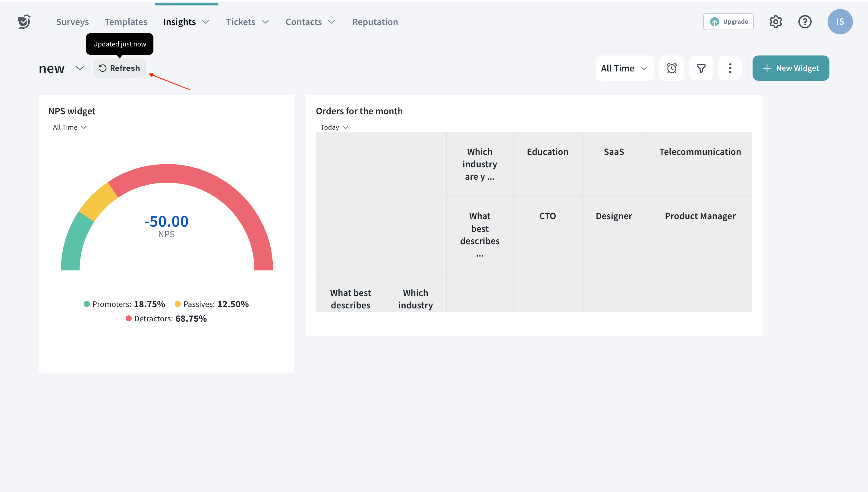868x492 pixels.
Task: Click the schedule alarm clock icon
Action: (671, 68)
